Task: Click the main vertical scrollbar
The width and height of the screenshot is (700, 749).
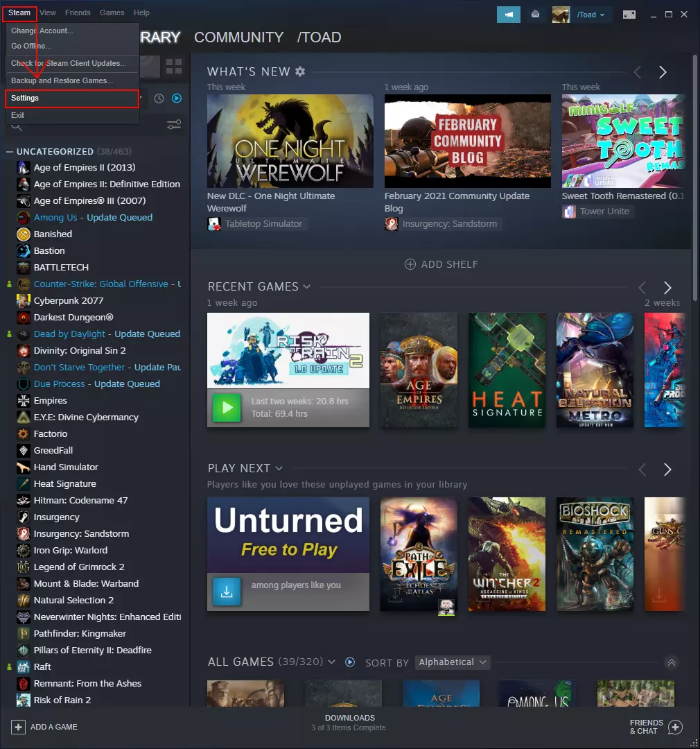Action: (x=695, y=178)
